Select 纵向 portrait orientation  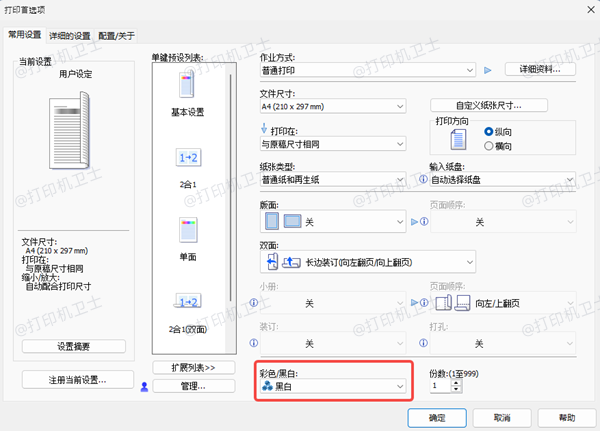click(x=489, y=132)
